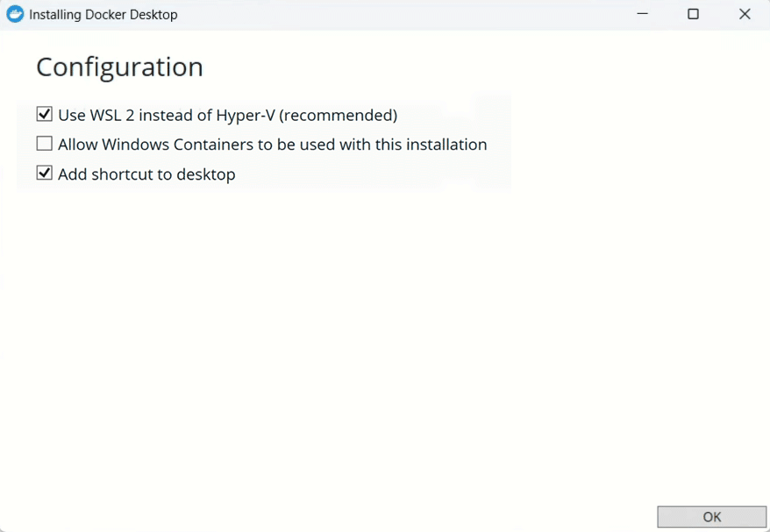This screenshot has width=770, height=532.
Task: Select the Allow Windows Containers label
Action: click(x=270, y=144)
